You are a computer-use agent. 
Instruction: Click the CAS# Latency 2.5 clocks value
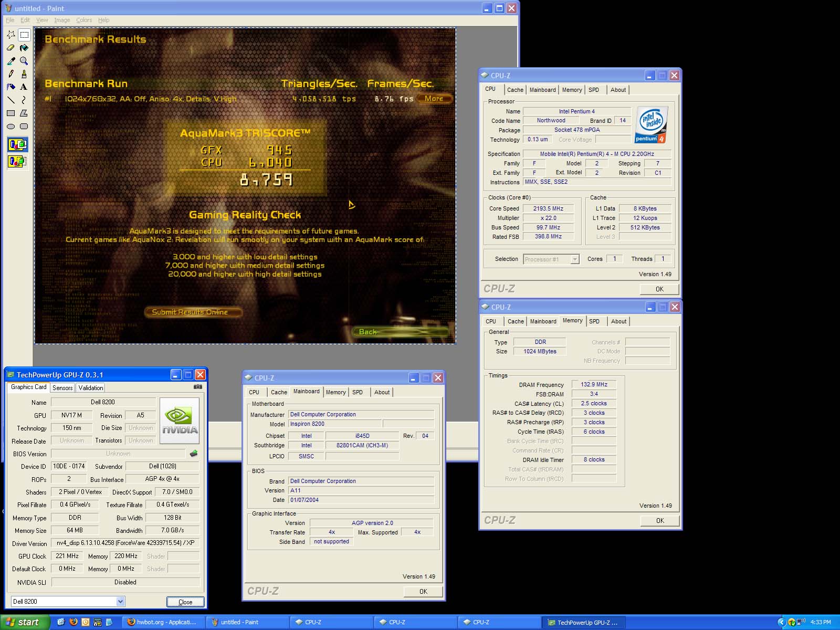coord(594,403)
